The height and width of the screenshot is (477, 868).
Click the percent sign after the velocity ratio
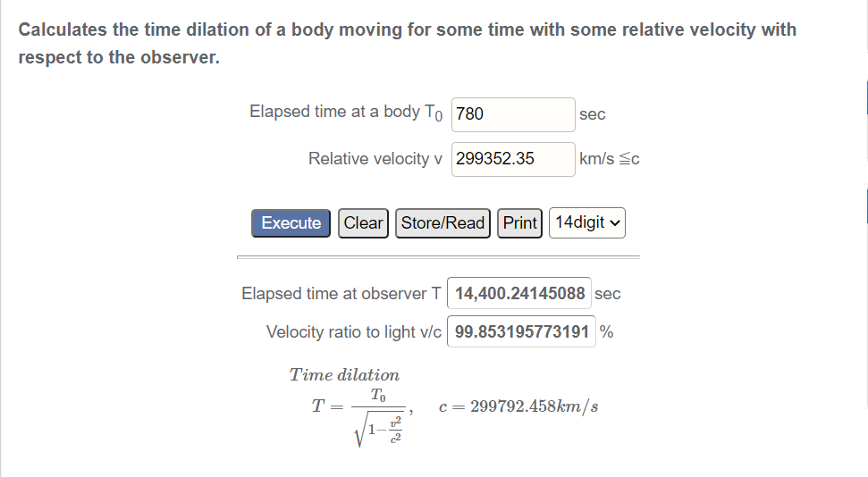(x=607, y=332)
